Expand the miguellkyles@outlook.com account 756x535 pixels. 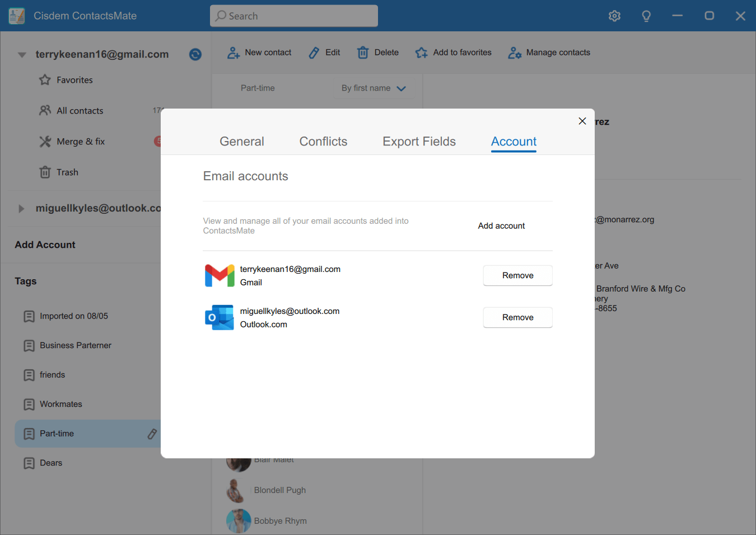click(21, 209)
